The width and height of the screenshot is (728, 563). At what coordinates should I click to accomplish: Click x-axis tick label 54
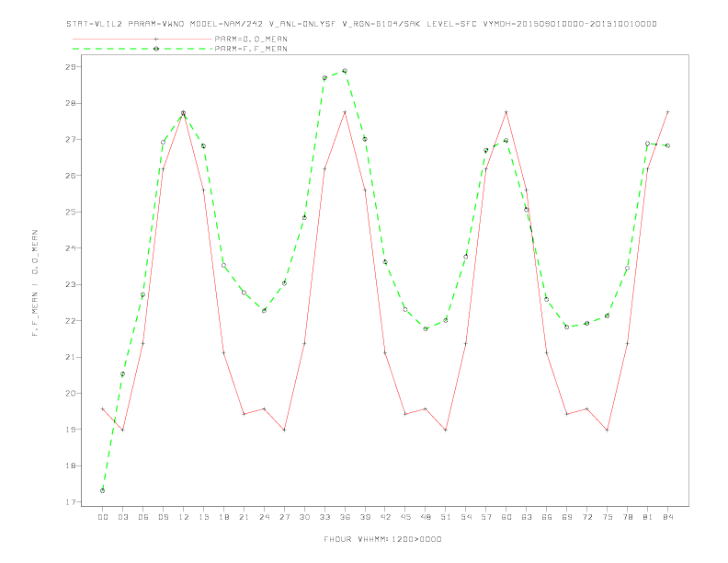pyautogui.click(x=466, y=517)
